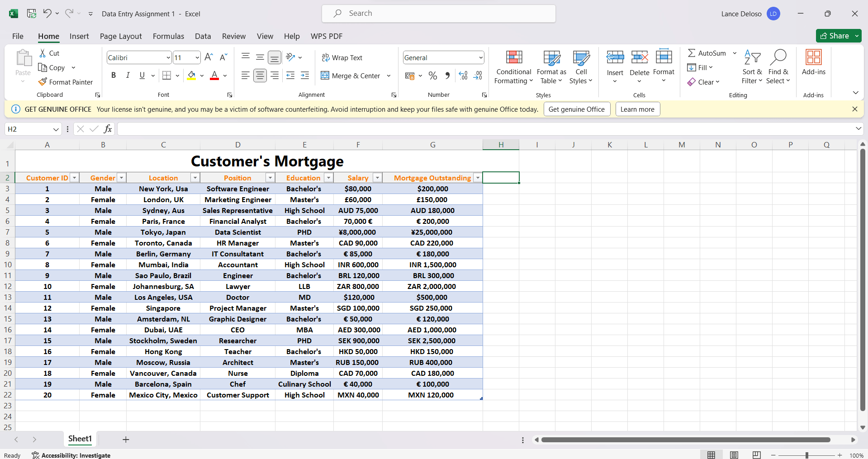Viewport: 868px width, 459px height.
Task: Click the Cut scissors icon
Action: 43,53
